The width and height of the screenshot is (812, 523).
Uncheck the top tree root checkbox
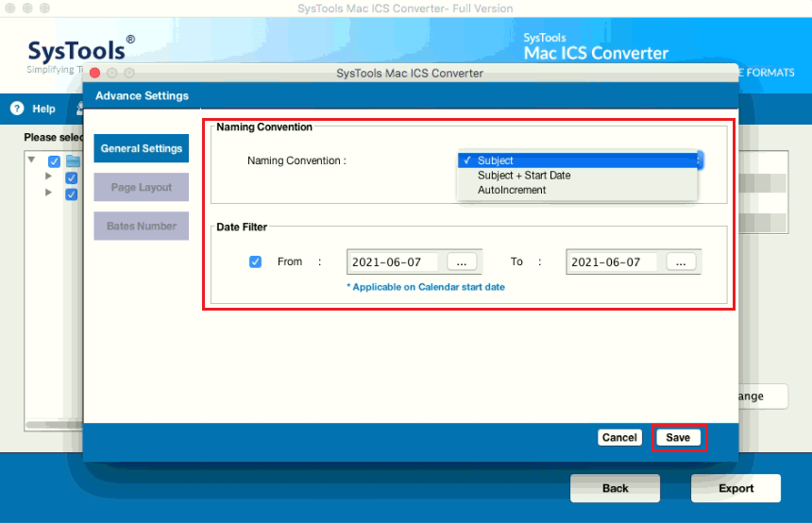54,161
